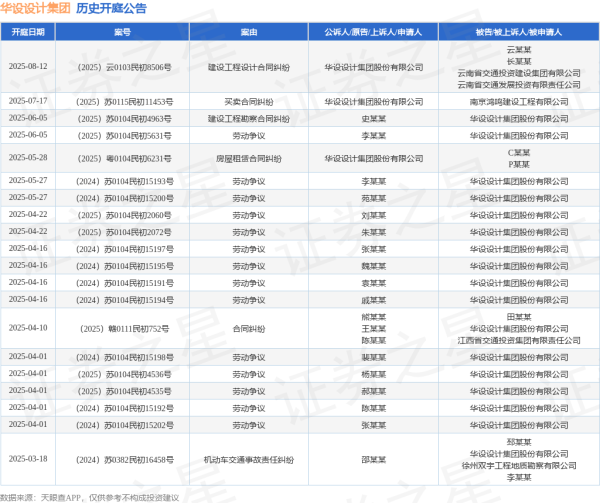This screenshot has width=600, height=503.
Task: Click the data source footer note
Action: point(90,498)
